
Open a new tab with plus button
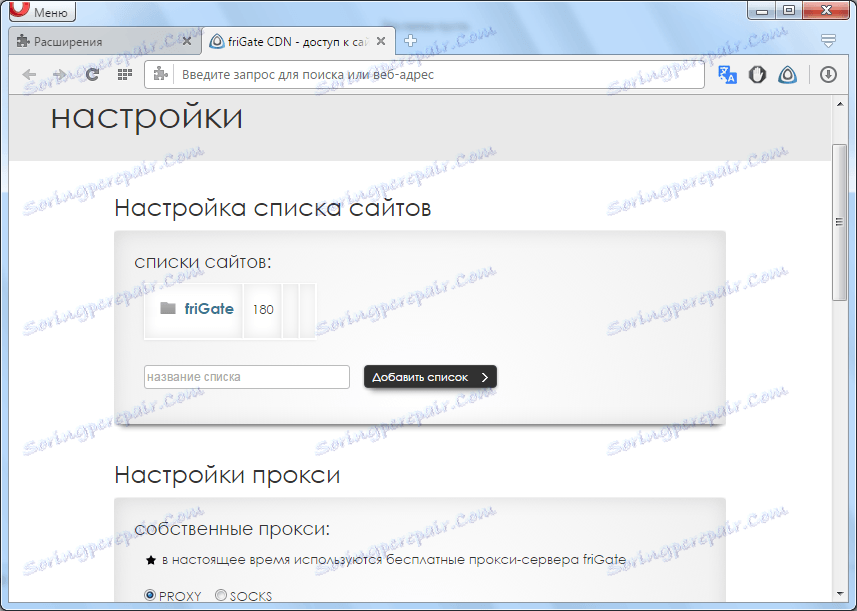pyautogui.click(x=410, y=40)
